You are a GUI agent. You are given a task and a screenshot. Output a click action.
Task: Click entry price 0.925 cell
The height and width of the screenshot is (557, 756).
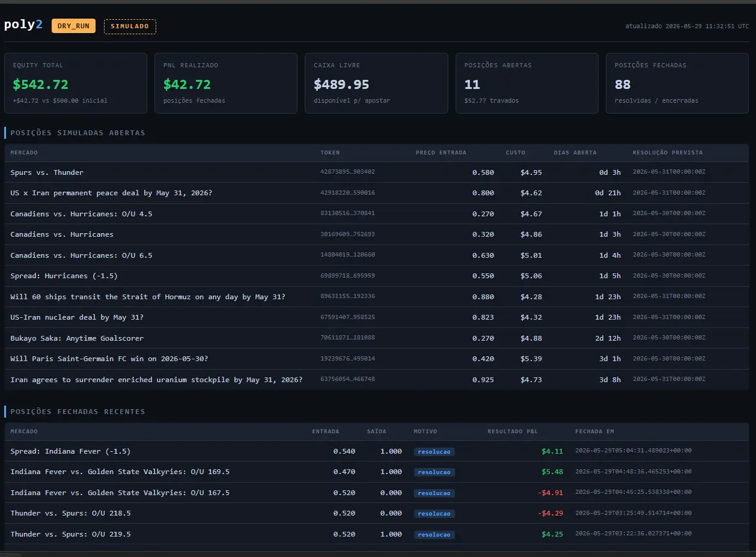click(483, 380)
